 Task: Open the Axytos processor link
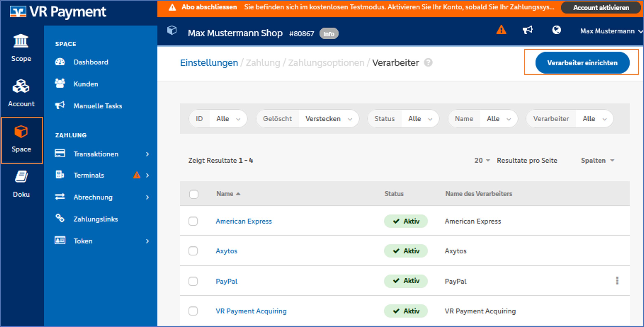(226, 251)
